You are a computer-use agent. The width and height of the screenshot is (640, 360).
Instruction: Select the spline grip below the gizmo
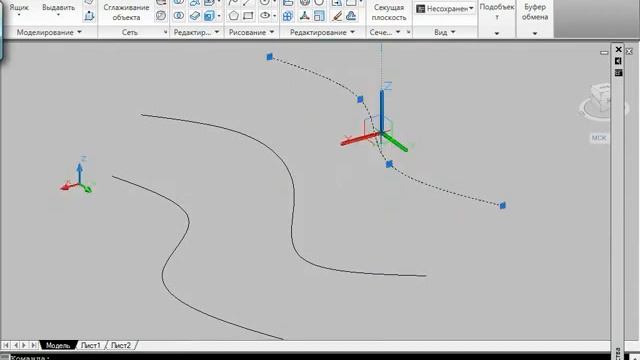[389, 164]
